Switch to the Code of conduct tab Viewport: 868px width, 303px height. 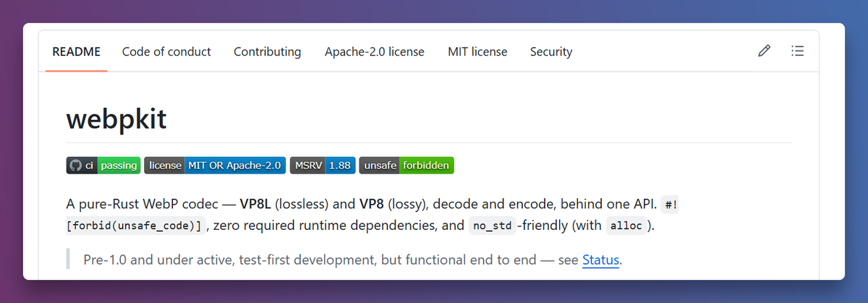tap(166, 51)
